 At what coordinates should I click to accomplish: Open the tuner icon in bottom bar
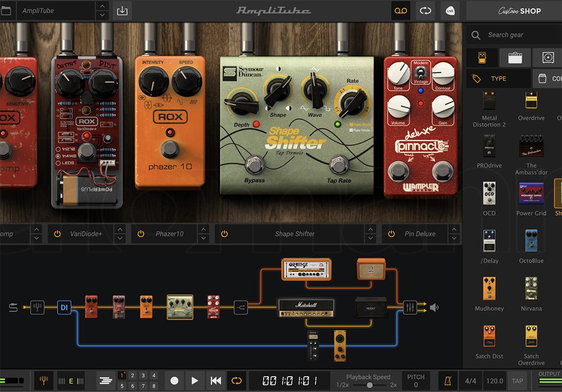tap(44, 380)
